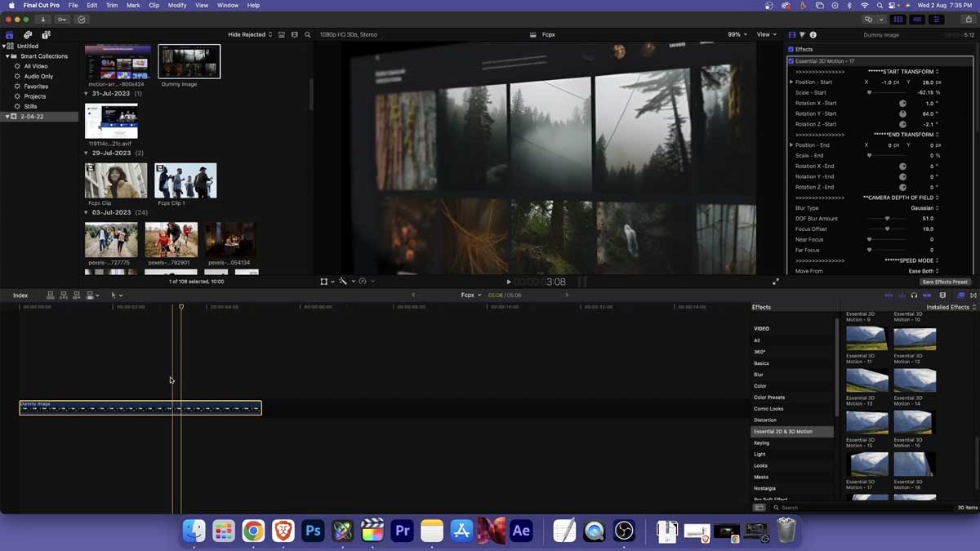Open the Video inspector tab icon
This screenshot has height=551, width=980.
pyautogui.click(x=792, y=35)
